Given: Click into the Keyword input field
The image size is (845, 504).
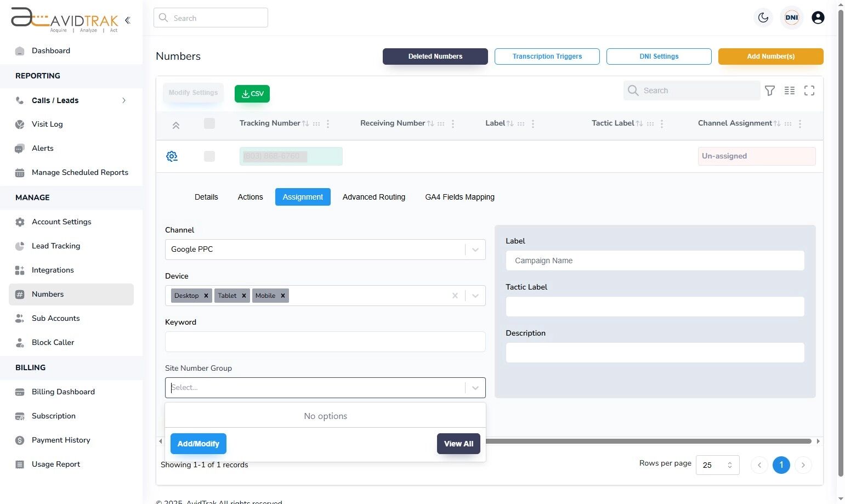Looking at the screenshot, I should click(325, 342).
